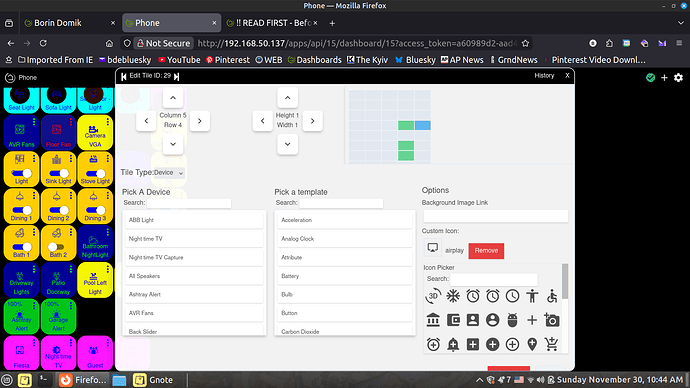
Task: Choose the Analog Clock template
Action: point(345,239)
